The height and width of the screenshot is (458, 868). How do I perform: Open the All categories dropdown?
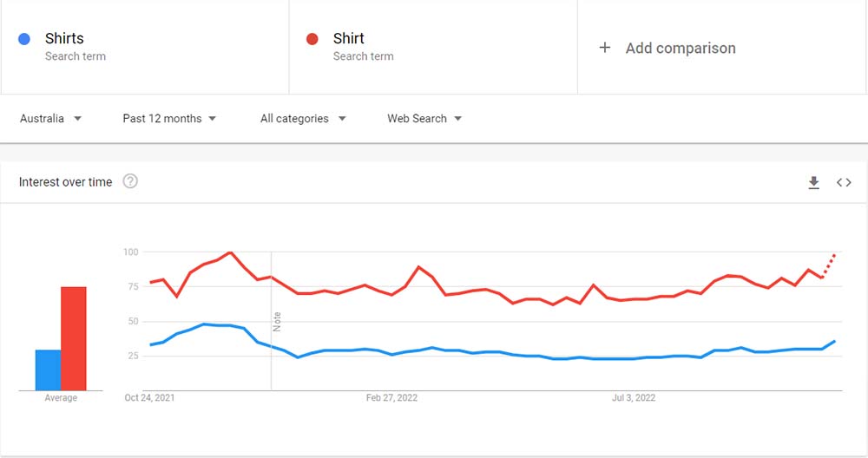303,118
